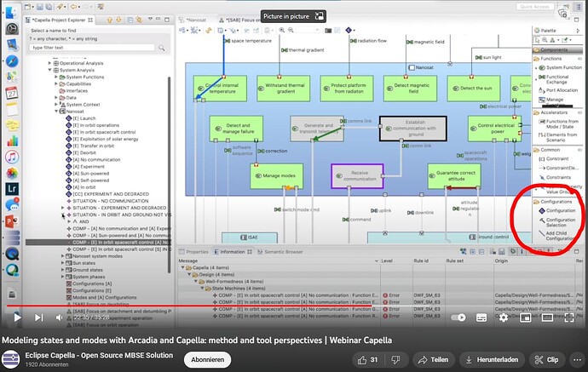Viewport: 588px width, 372px height.
Task: Select the Port Allocation palette tool
Action: (x=558, y=90)
